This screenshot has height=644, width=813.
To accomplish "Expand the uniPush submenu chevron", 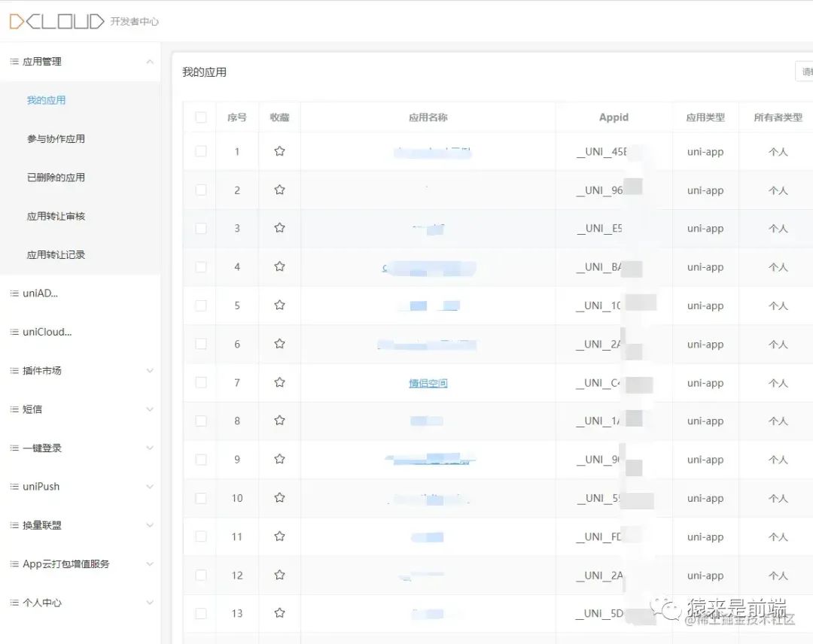I will tap(150, 487).
